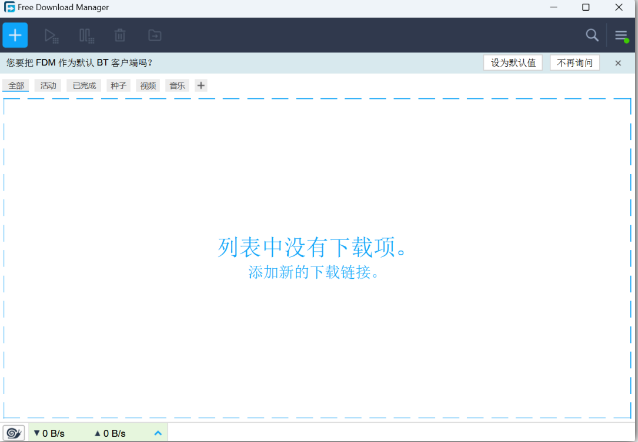Filter by the 视频 tag
This screenshot has height=442, width=638.
pyautogui.click(x=148, y=86)
